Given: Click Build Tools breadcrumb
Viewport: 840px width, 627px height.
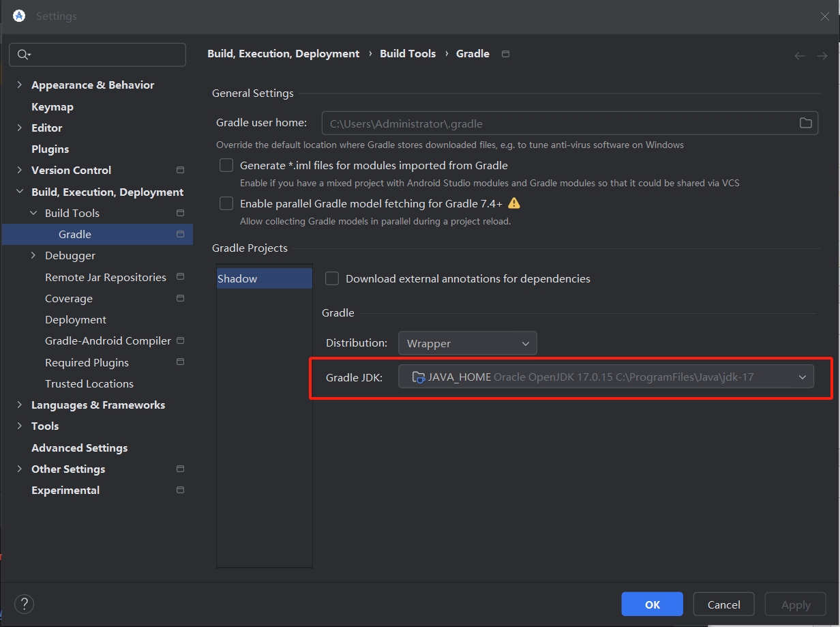Looking at the screenshot, I should pyautogui.click(x=408, y=53).
